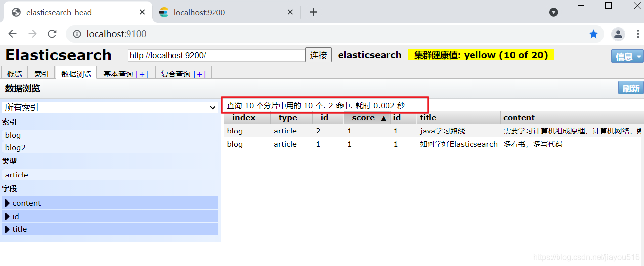Click the 数据浏览 section heading
This screenshot has width=644, height=266.
23,89
